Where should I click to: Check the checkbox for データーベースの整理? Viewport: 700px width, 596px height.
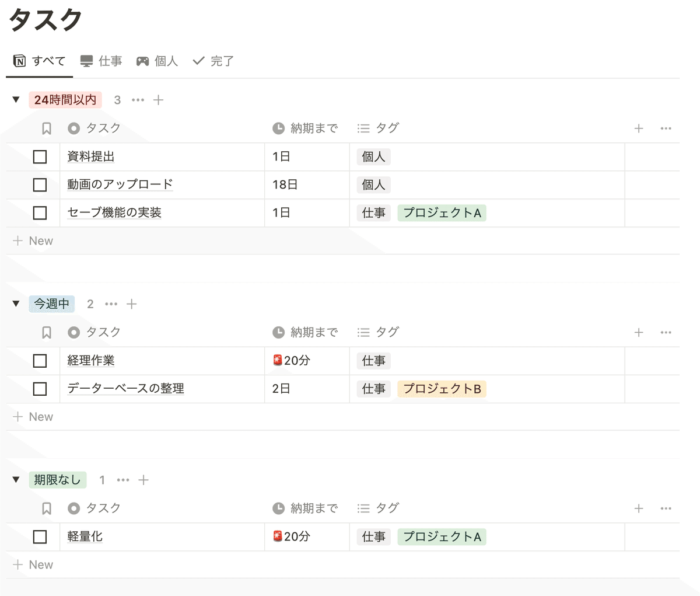point(39,389)
